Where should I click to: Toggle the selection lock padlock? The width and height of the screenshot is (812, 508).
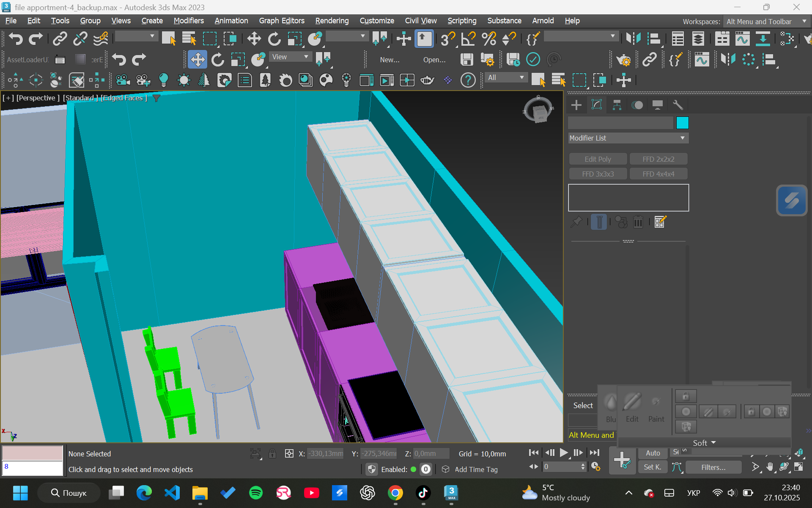point(272,453)
